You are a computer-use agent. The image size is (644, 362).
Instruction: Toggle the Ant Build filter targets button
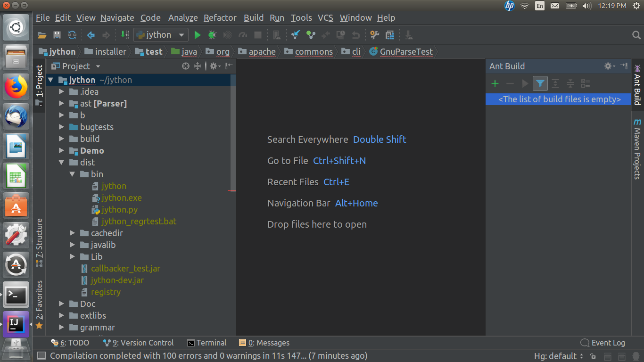click(x=540, y=84)
